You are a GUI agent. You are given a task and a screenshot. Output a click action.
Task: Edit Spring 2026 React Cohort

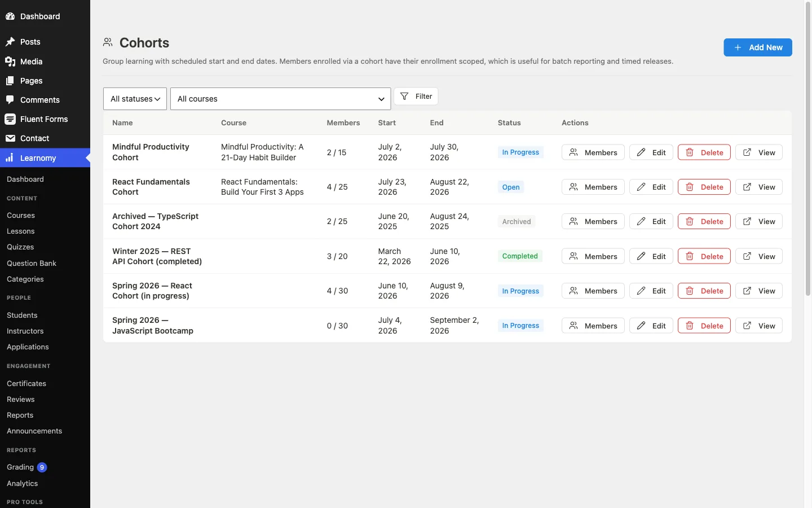pyautogui.click(x=651, y=291)
